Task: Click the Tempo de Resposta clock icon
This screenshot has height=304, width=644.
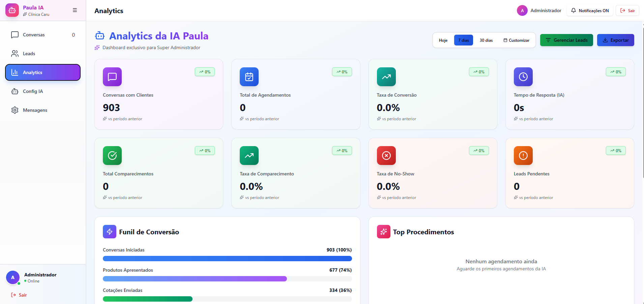Action: [x=523, y=77]
